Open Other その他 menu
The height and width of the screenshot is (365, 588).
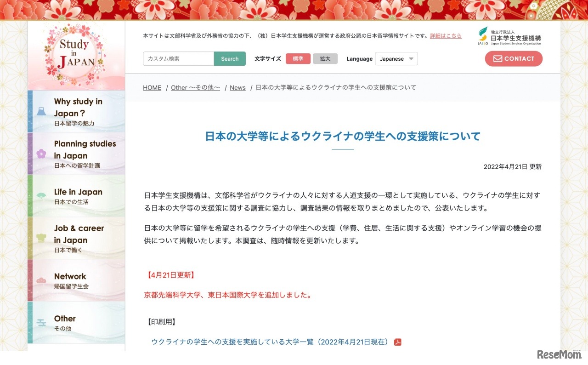[76, 322]
